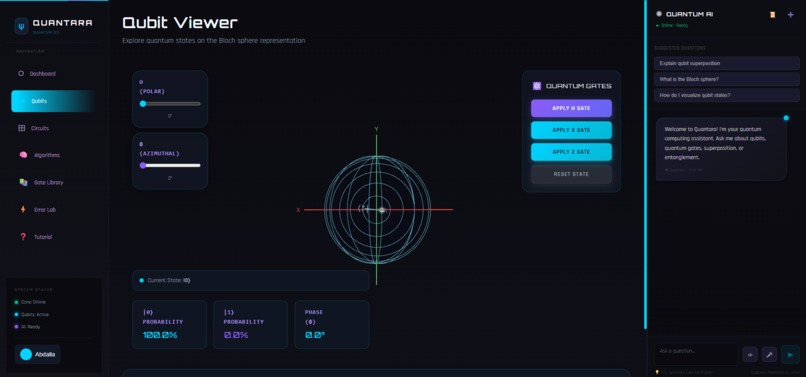This screenshot has width=806, height=377.
Task: Click the QUANTUM AI panel title
Action: [689, 14]
